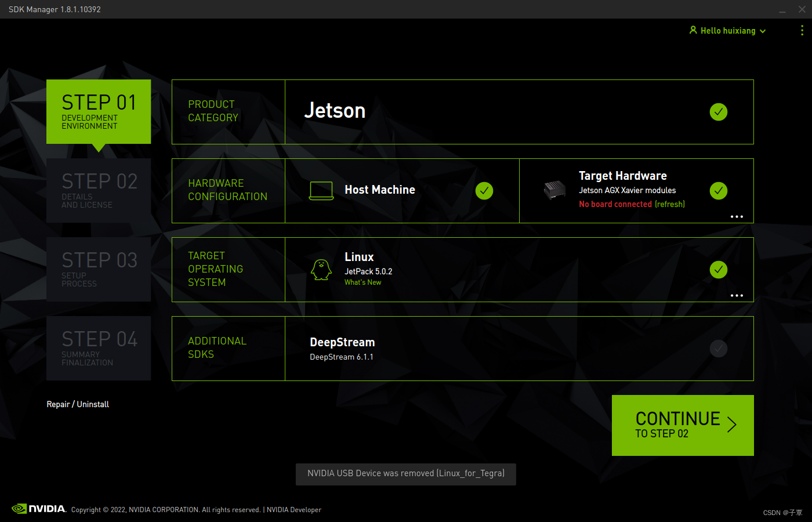Click the Target Hardware heading
This screenshot has height=522, width=812.
coord(623,176)
